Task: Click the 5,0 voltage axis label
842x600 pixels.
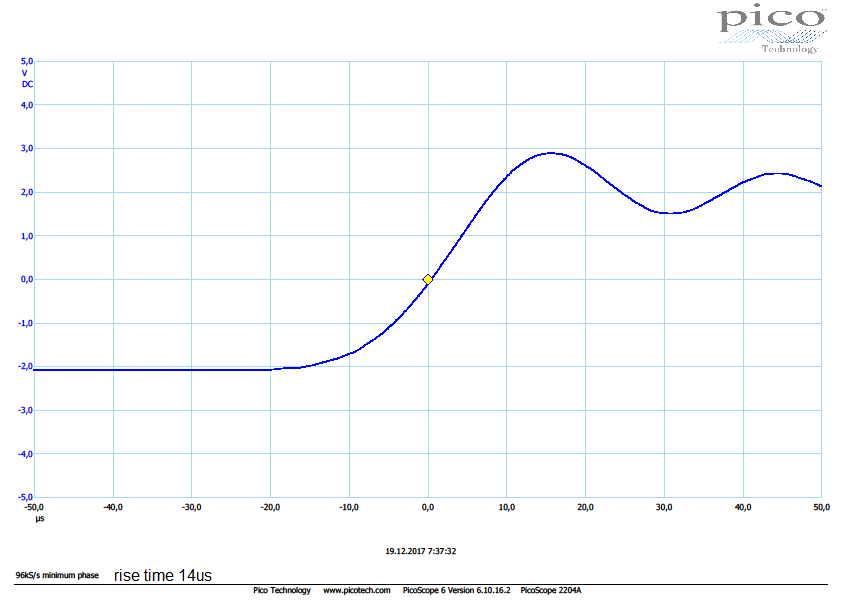Action: [x=27, y=61]
